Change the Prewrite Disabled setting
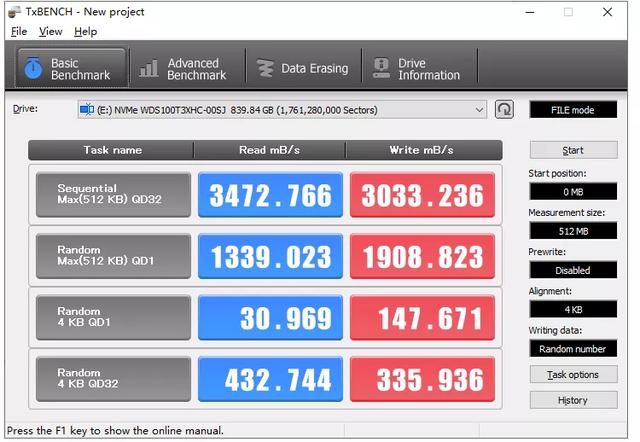This screenshot has width=640, height=442. [x=573, y=270]
